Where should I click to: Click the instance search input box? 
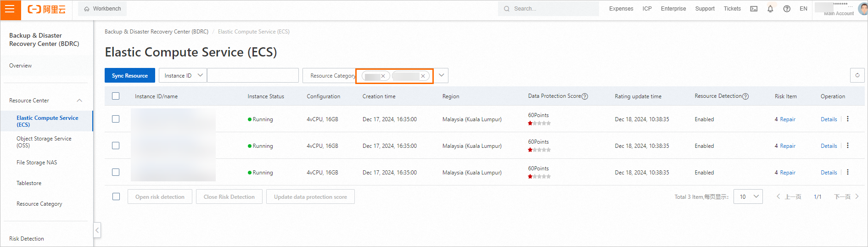point(253,76)
